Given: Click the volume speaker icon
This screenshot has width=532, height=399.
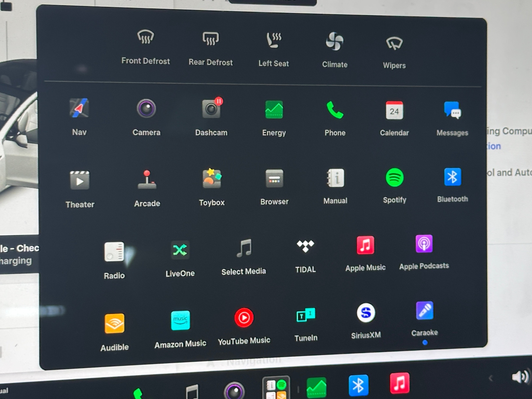Looking at the screenshot, I should coord(520,377).
